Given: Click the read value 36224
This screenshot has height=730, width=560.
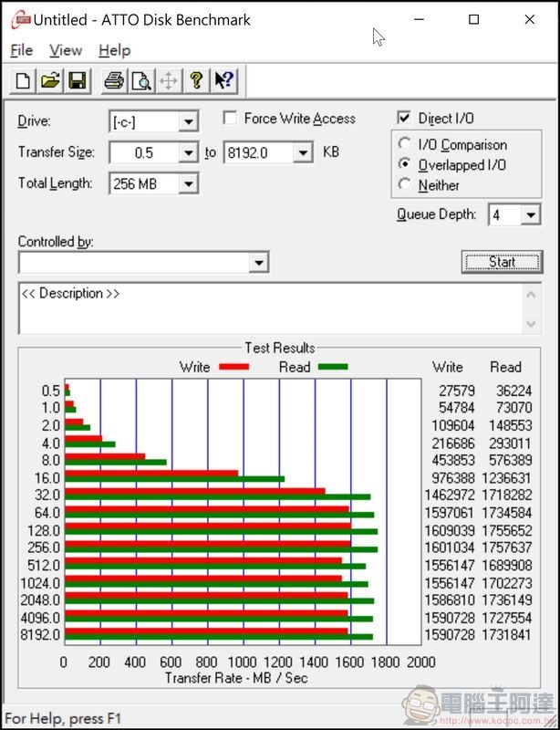Looking at the screenshot, I should 513,391.
